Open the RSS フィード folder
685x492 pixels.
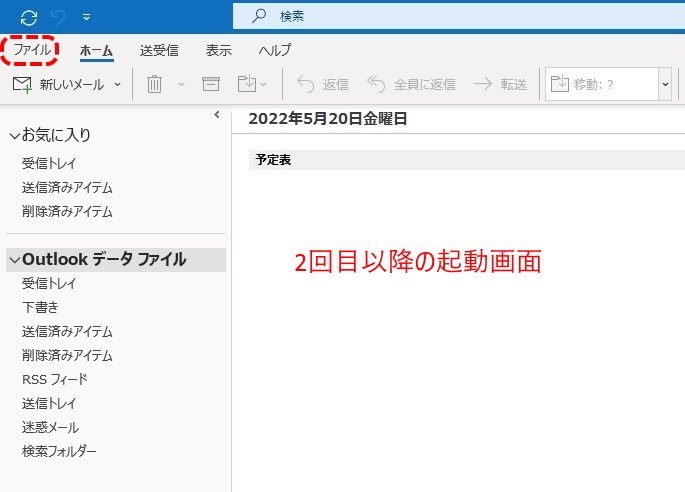[55, 379]
